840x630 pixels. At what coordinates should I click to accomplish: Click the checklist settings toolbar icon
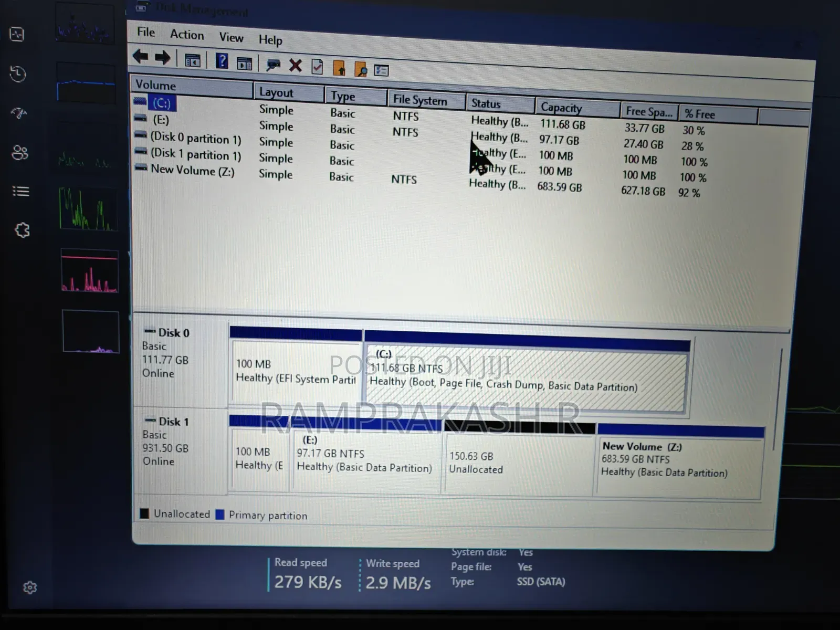(x=381, y=70)
